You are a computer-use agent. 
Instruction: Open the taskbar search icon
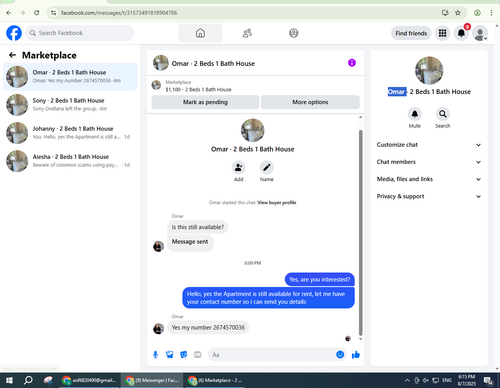coord(28,380)
